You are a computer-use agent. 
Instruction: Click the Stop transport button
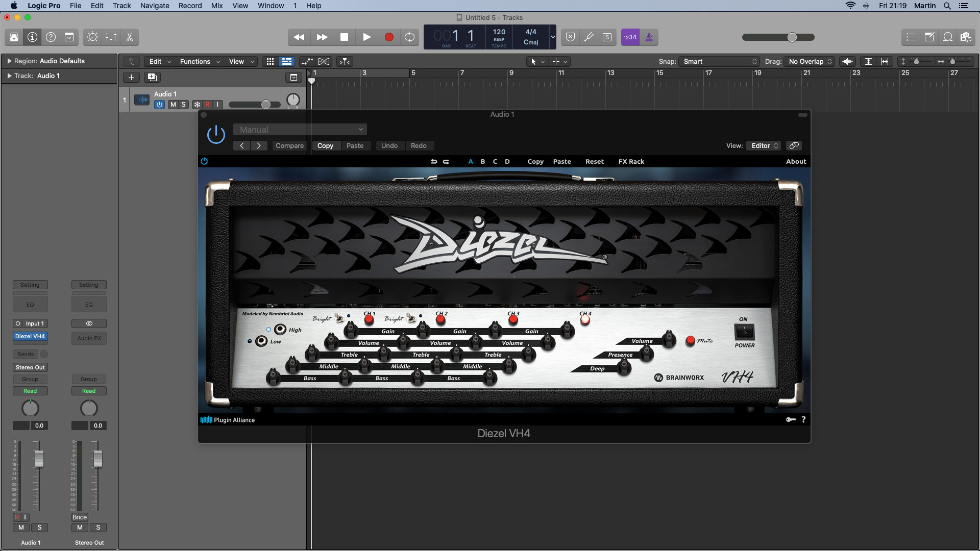pos(344,37)
